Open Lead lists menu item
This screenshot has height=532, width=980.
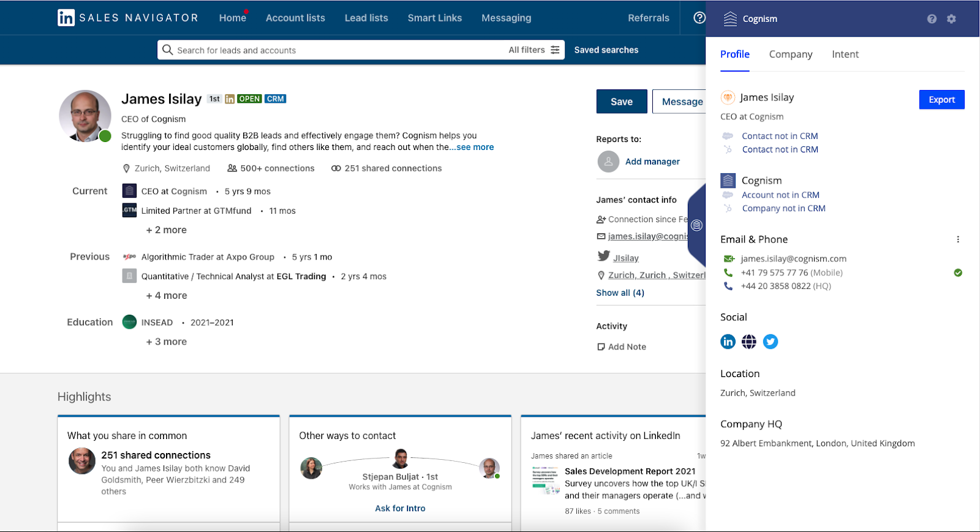pyautogui.click(x=366, y=18)
